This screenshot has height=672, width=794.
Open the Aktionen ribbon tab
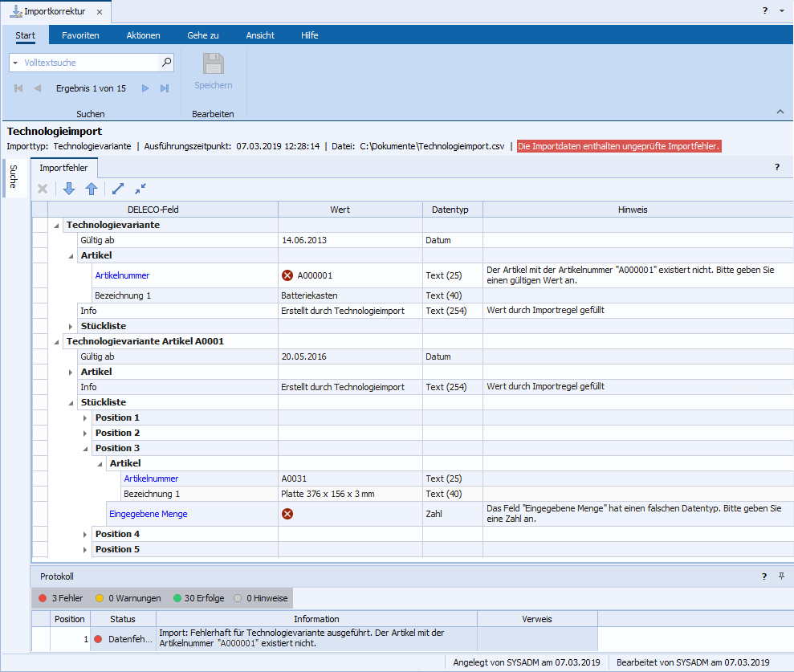tap(143, 35)
